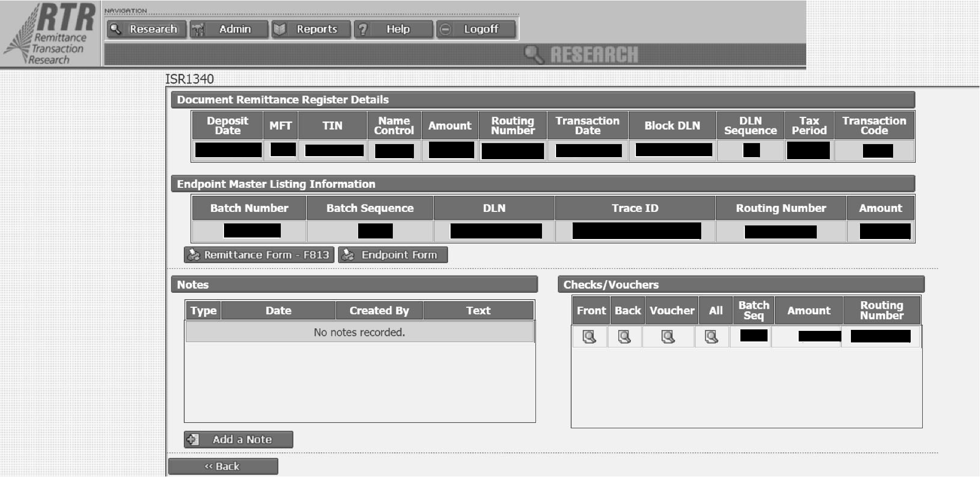This screenshot has height=478, width=980.
Task: Open the Front check image viewer icon
Action: click(589, 336)
